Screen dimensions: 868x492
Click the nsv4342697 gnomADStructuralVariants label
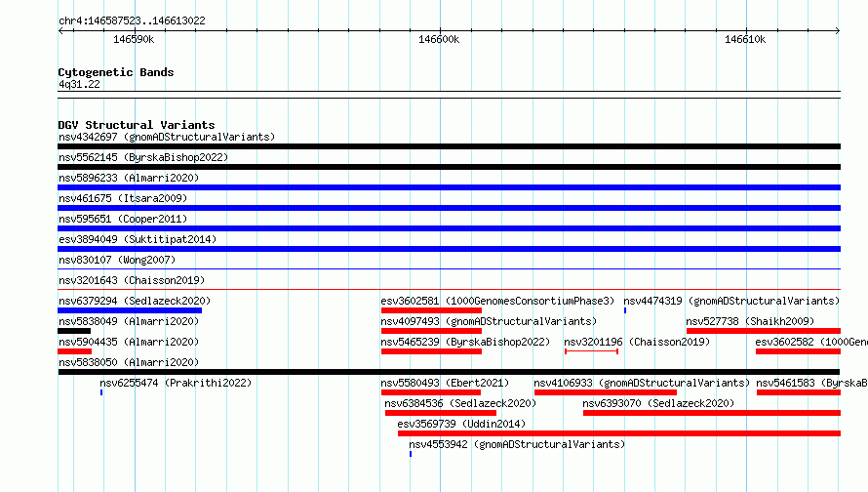tap(167, 137)
